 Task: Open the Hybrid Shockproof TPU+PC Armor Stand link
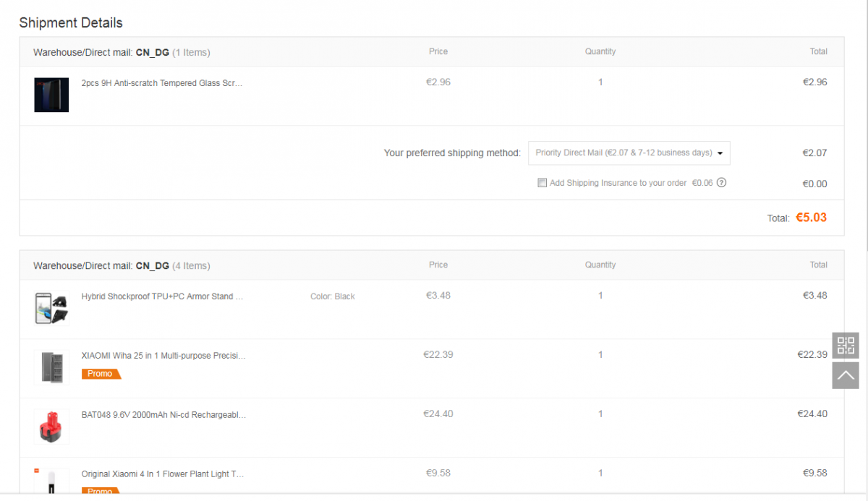162,296
